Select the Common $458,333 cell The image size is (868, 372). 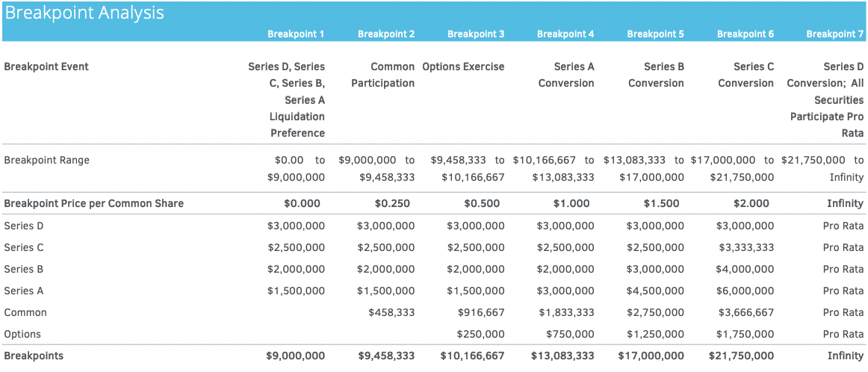391,312
